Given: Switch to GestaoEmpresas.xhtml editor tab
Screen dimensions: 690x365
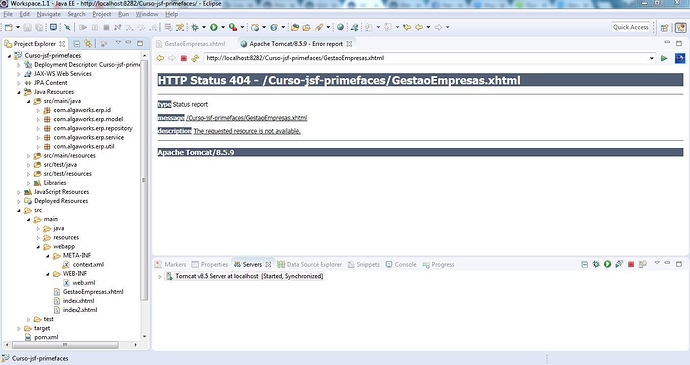Looking at the screenshot, I should [191, 44].
